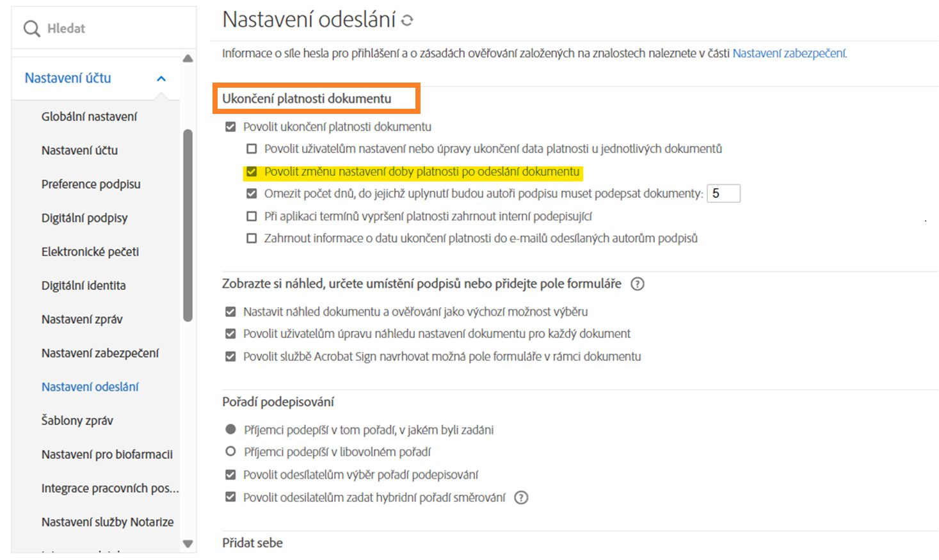
Task: Select Příjemci podepíší v libovolném pořadí
Action: click(230, 452)
